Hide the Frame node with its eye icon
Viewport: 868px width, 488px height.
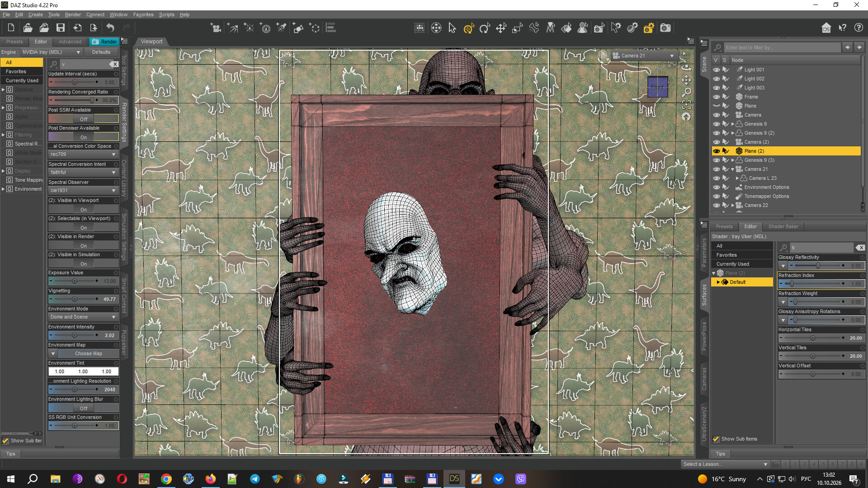click(x=716, y=97)
